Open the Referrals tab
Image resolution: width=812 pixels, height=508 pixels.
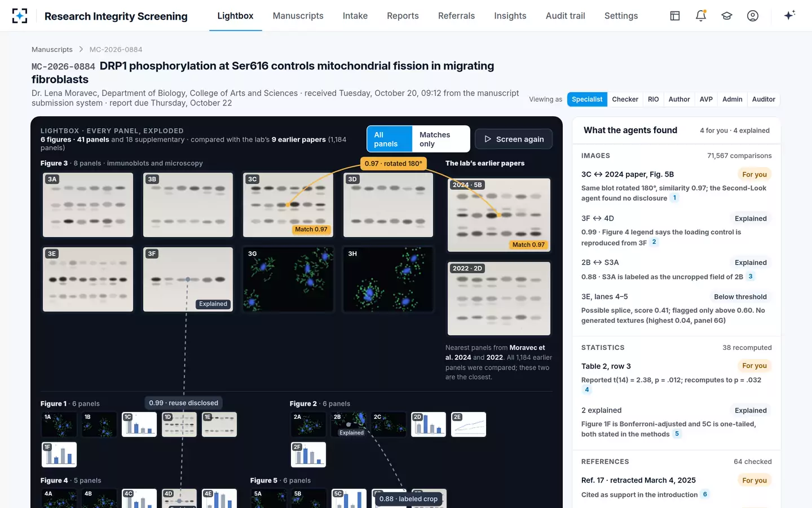tap(456, 16)
